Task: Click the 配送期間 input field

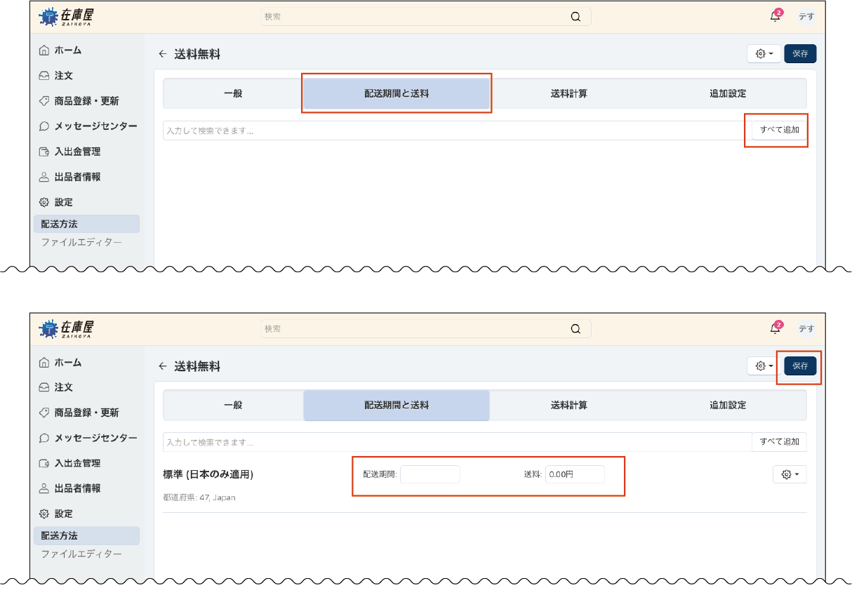Action: 430,474
